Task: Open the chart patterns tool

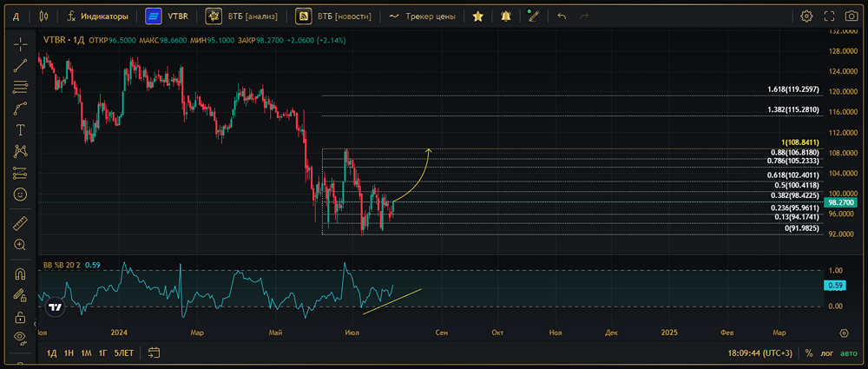Action: (x=21, y=151)
